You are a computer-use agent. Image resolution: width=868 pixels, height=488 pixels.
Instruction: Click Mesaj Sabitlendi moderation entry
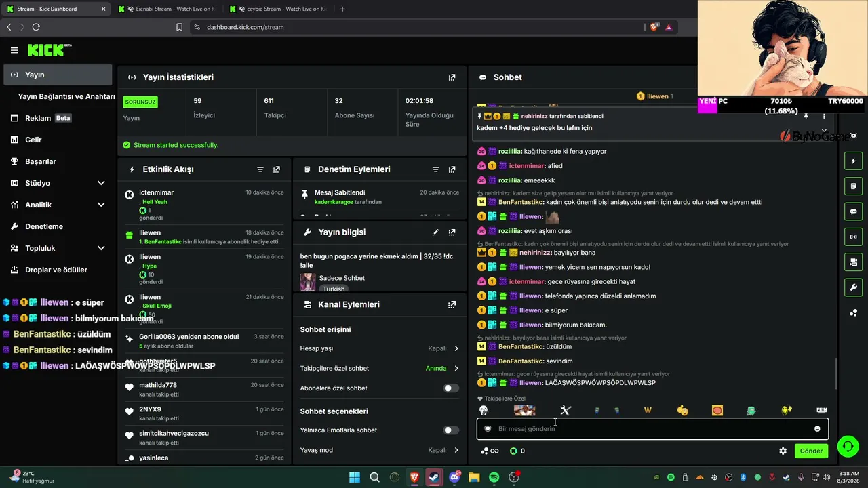tap(380, 197)
